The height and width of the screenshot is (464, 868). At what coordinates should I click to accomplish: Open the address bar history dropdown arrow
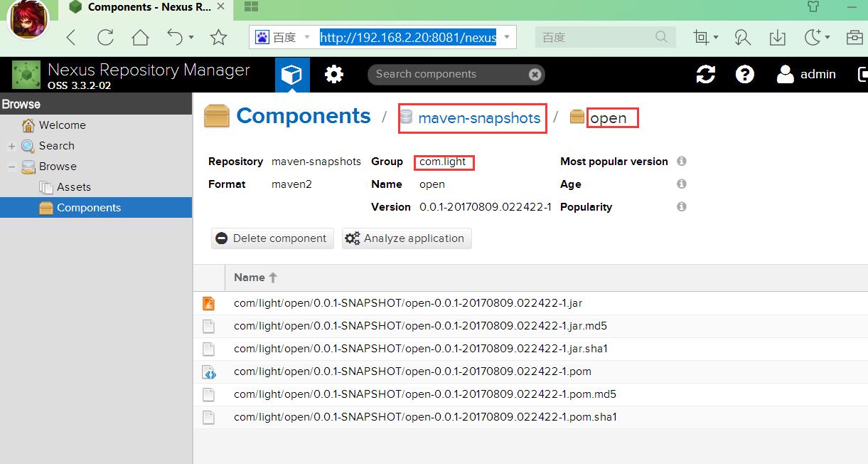pyautogui.click(x=507, y=37)
